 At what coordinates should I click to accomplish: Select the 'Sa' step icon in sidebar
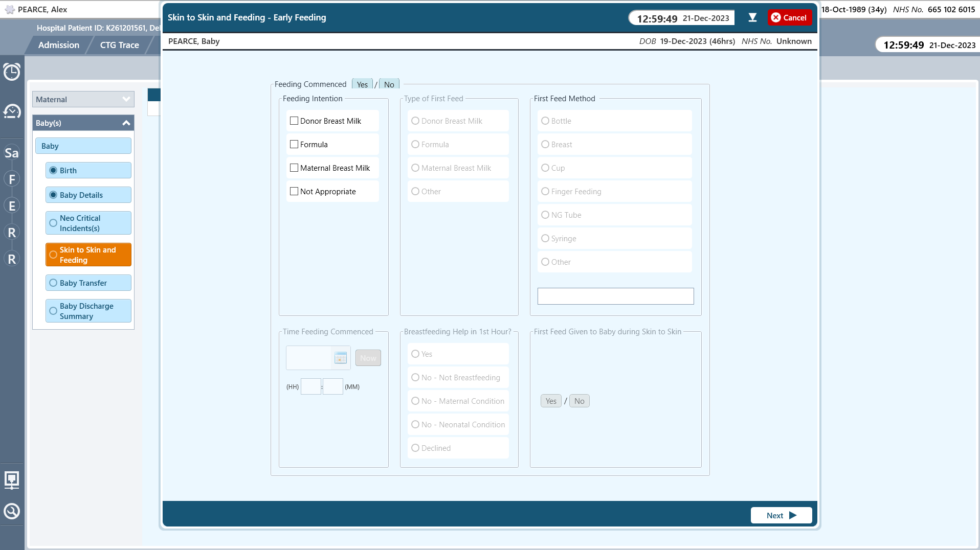click(x=12, y=153)
